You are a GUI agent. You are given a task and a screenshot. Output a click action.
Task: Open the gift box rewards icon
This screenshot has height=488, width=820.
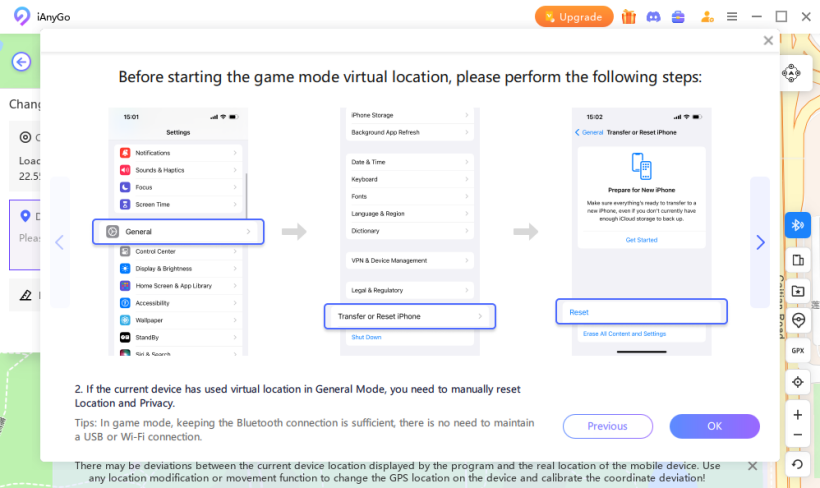pyautogui.click(x=629, y=17)
